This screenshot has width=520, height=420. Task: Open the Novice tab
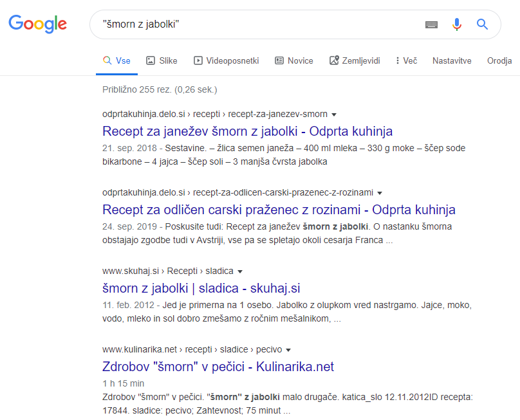294,60
